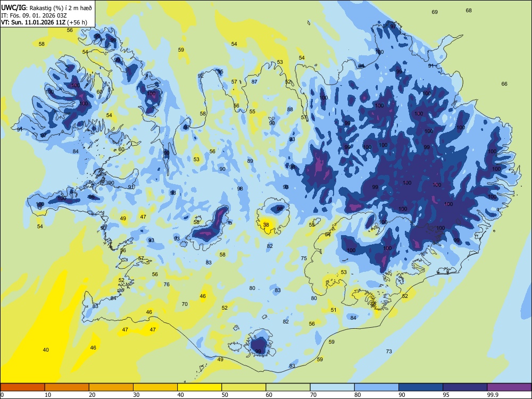Pick the 20–30 legend color band
The width and height of the screenshot is (532, 399).
pyautogui.click(x=111, y=387)
